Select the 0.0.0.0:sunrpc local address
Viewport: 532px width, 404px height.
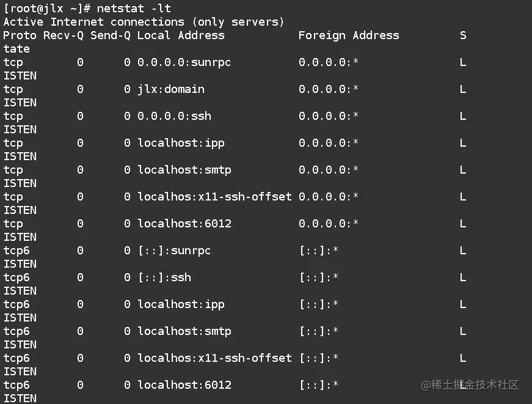pos(184,62)
